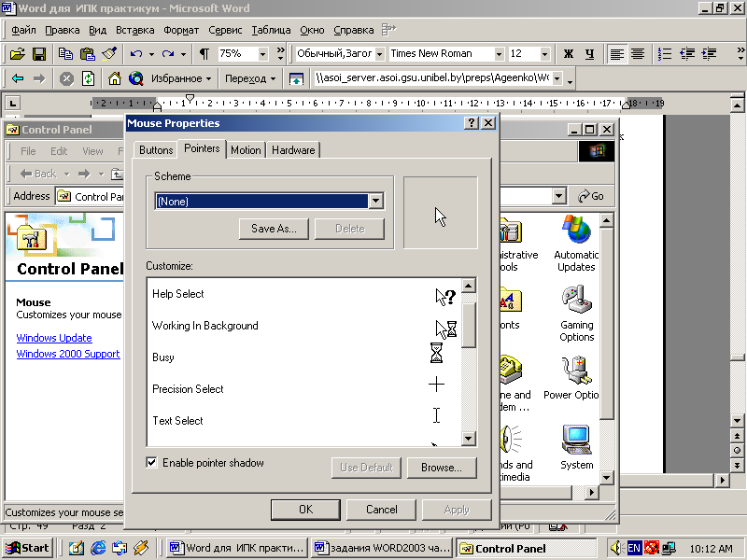747x560 pixels.
Task: Click Cancel in Mouse Properties
Action: pos(381,510)
